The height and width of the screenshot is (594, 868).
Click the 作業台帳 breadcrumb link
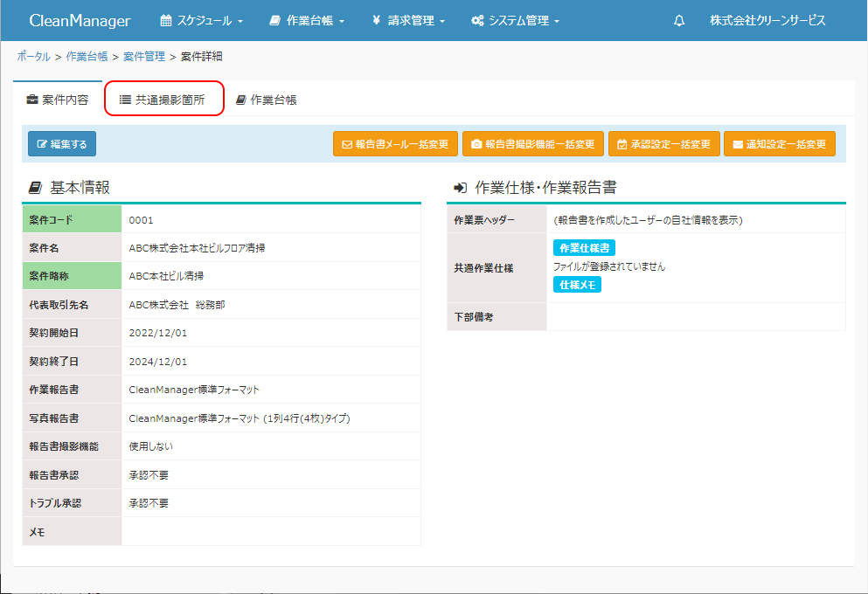[87, 57]
